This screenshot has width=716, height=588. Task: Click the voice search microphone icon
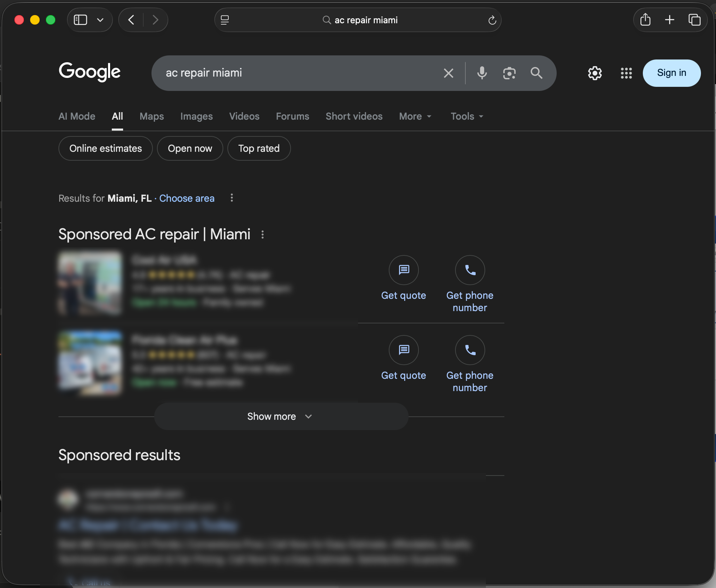482,73
